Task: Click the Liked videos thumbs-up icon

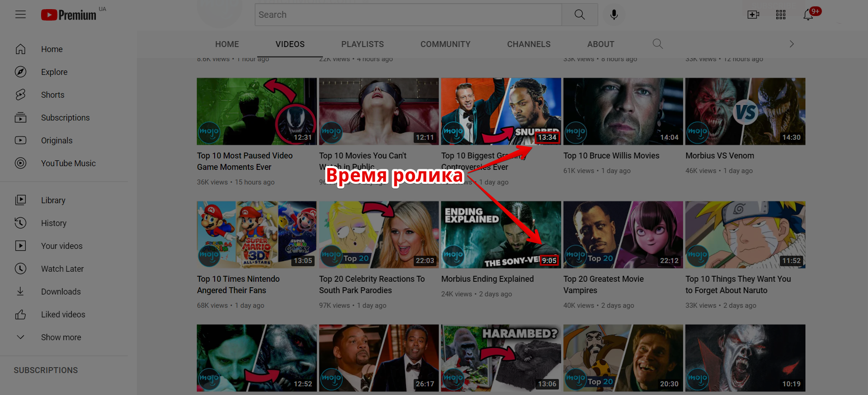Action: click(x=21, y=314)
